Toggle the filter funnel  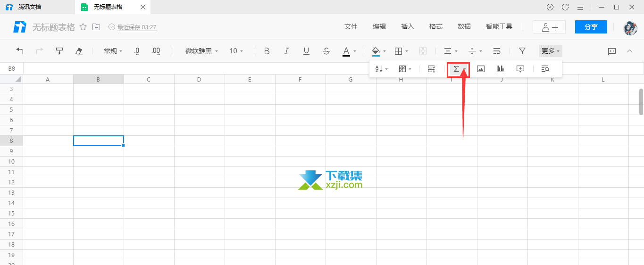click(x=522, y=51)
